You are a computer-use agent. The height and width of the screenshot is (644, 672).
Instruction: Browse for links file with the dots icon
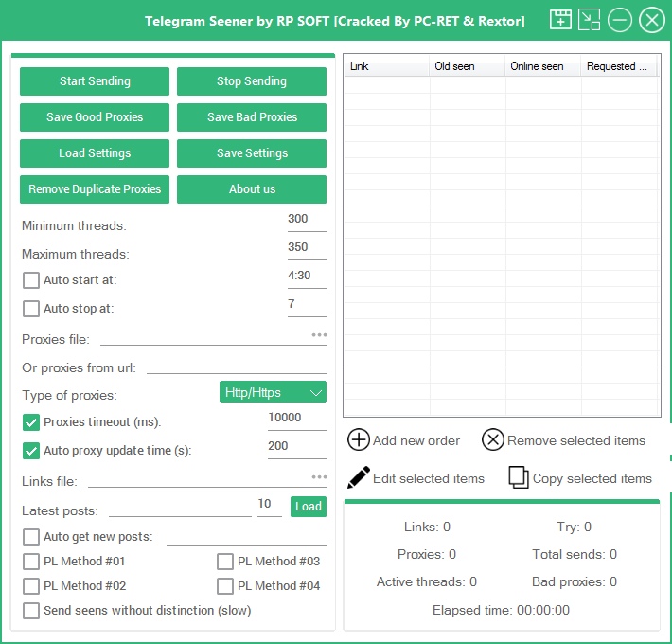(319, 476)
